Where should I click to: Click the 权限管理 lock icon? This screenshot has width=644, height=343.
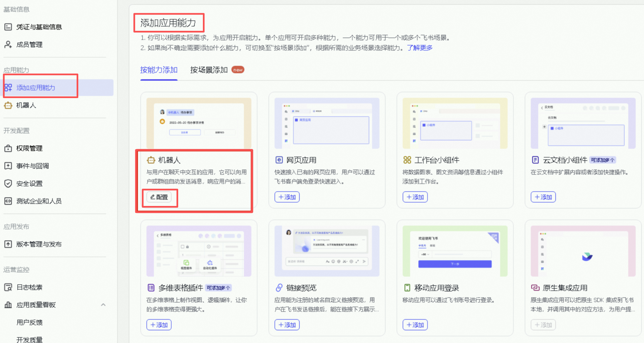8,148
